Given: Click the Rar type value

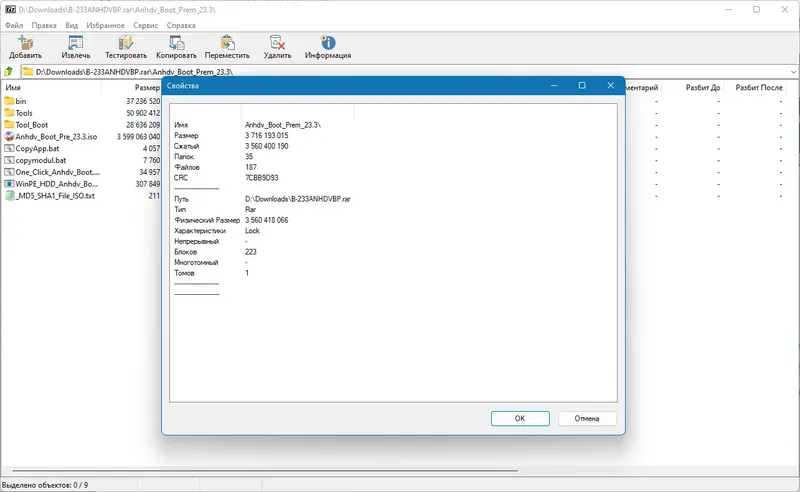Looking at the screenshot, I should (x=250, y=209).
